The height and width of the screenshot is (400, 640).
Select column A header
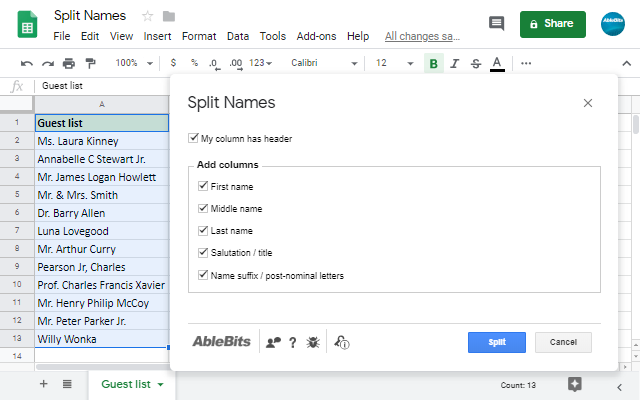(102, 104)
